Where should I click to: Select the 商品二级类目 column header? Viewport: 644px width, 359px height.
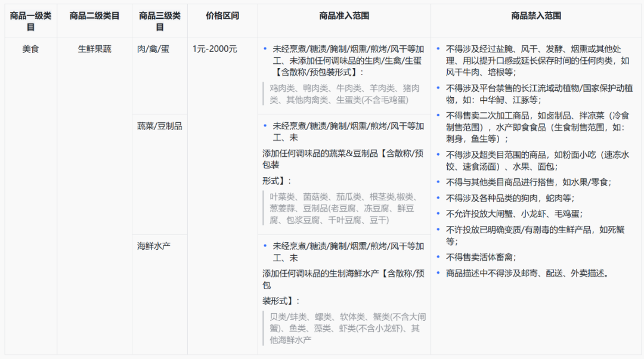(x=94, y=16)
